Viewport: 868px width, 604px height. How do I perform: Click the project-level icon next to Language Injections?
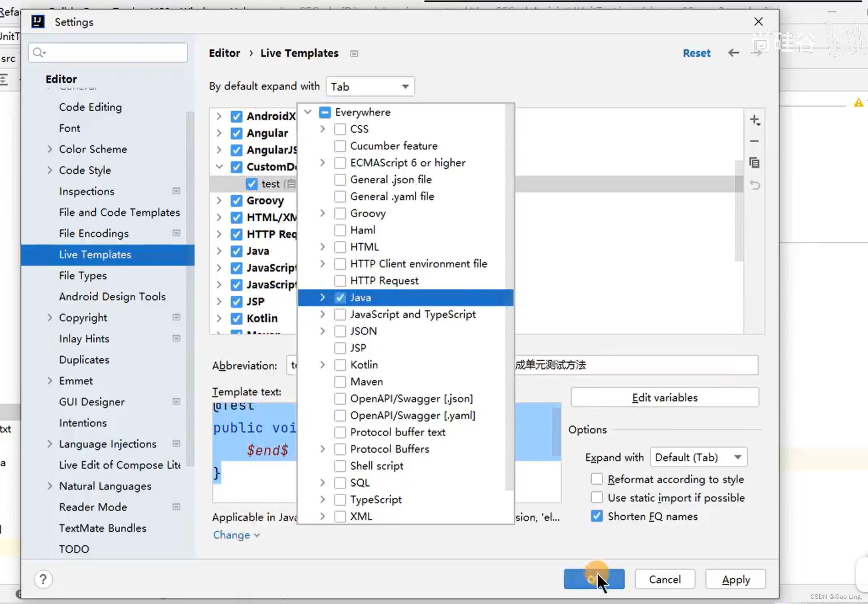click(x=176, y=443)
